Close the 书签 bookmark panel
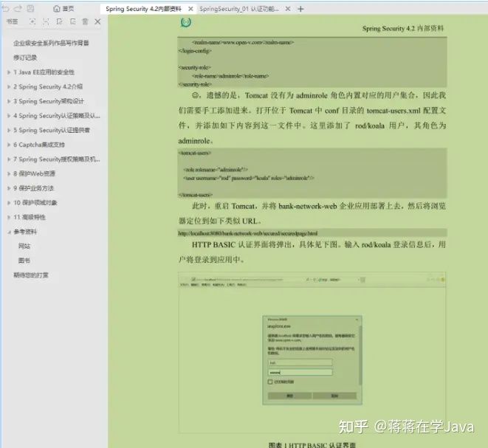488x448 pixels. (x=97, y=21)
